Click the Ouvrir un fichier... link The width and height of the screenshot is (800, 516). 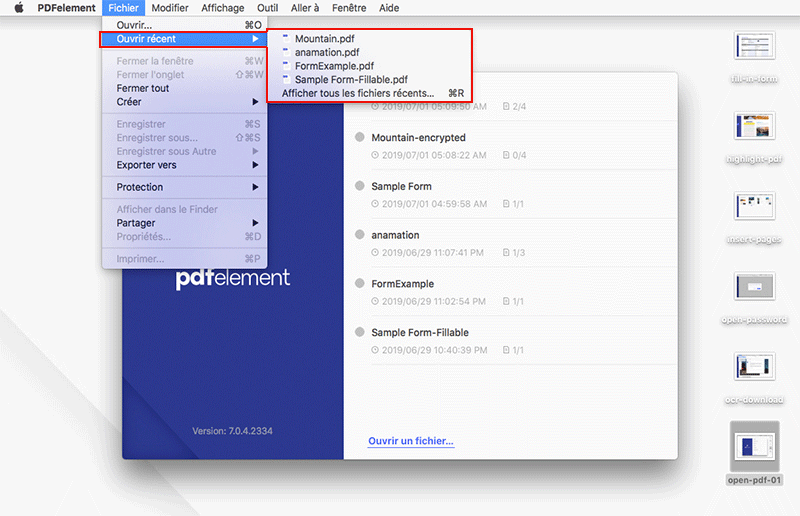[x=411, y=441]
